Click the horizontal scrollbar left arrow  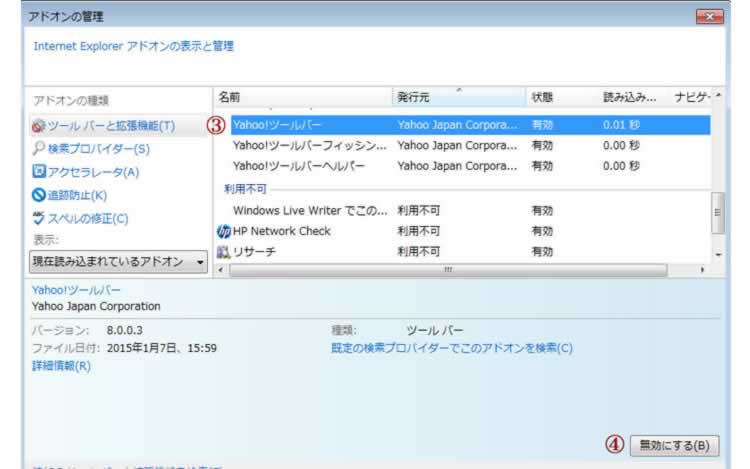click(221, 270)
